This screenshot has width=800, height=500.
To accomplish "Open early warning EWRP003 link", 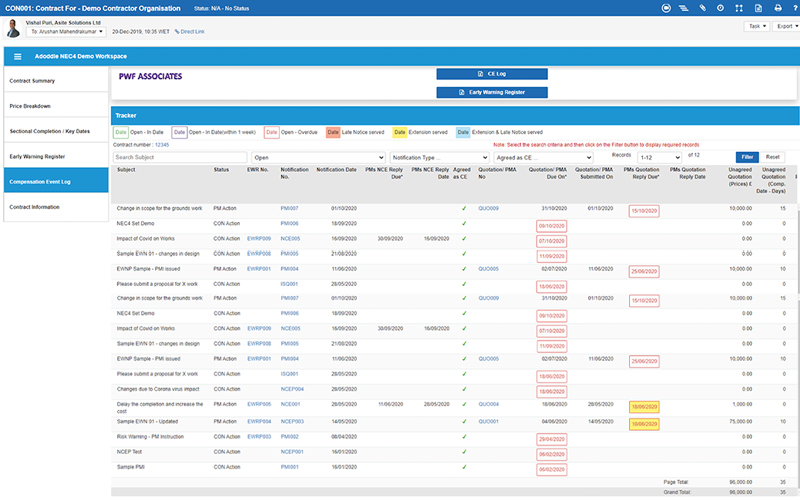I will click(259, 437).
